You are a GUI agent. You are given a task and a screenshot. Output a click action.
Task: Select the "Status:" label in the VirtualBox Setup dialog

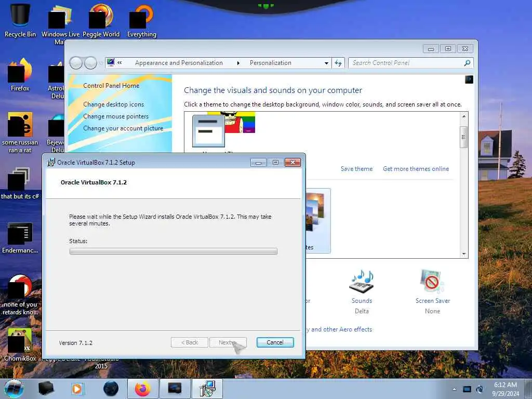pyautogui.click(x=78, y=241)
